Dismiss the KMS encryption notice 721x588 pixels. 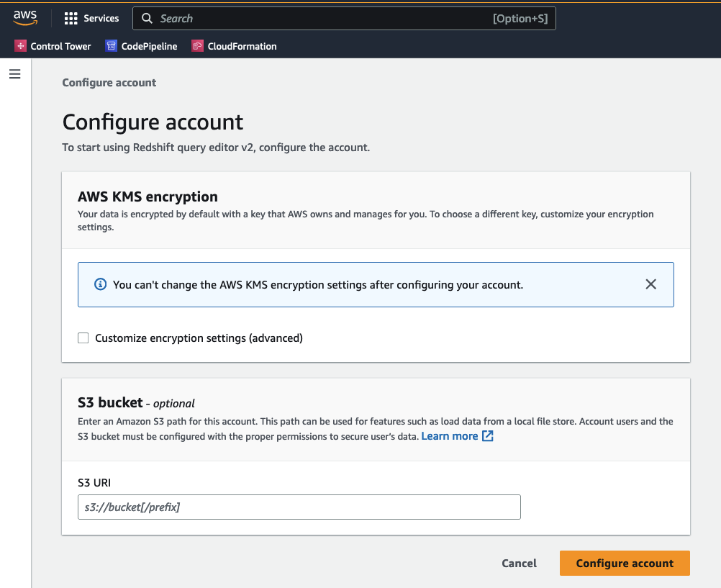650,284
